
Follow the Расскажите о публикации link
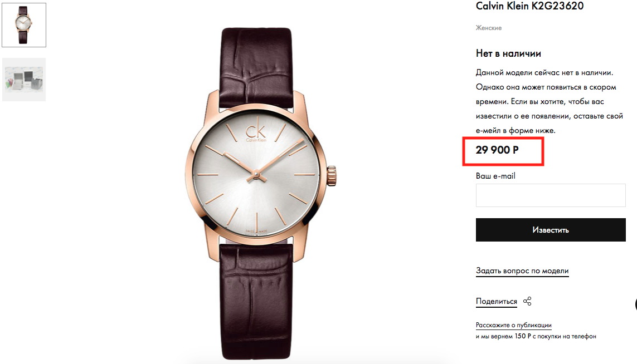coord(513,325)
